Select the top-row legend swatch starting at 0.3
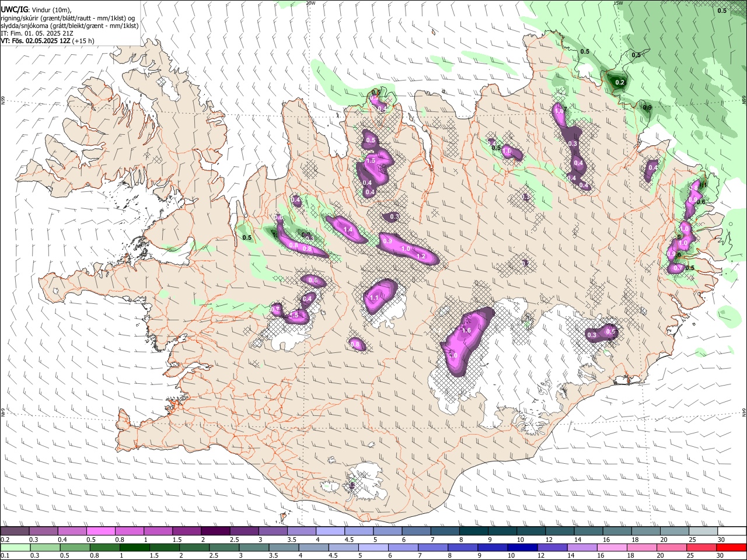The image size is (747, 560). tap(43, 531)
